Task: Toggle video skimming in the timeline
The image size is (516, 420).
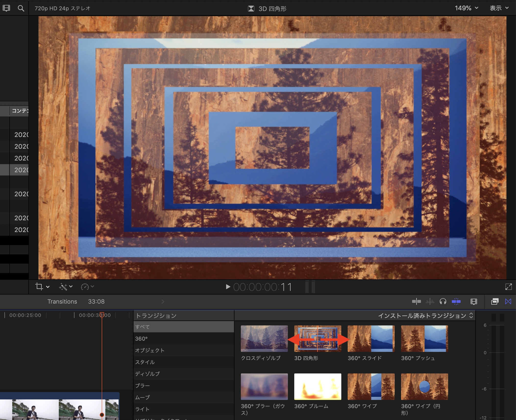Action: point(416,301)
